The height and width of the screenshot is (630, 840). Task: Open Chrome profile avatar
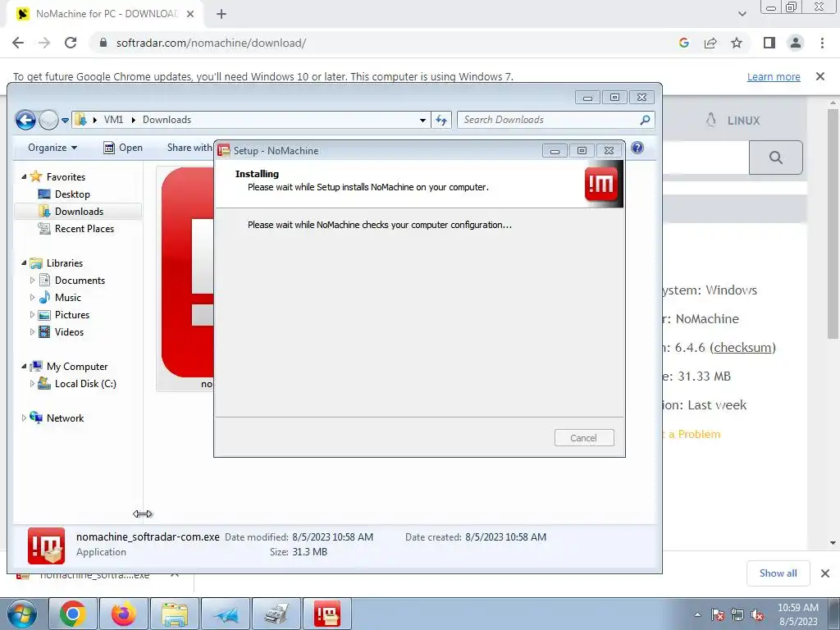click(x=796, y=43)
